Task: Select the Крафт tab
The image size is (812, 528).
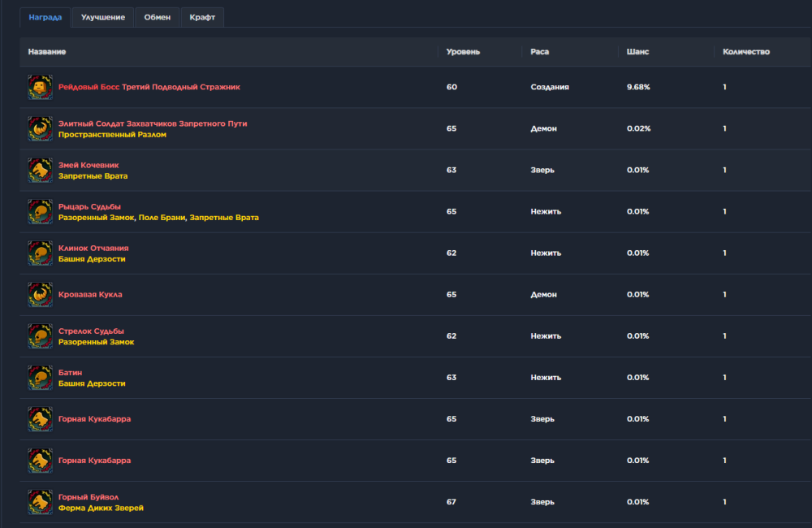Action: pos(202,17)
